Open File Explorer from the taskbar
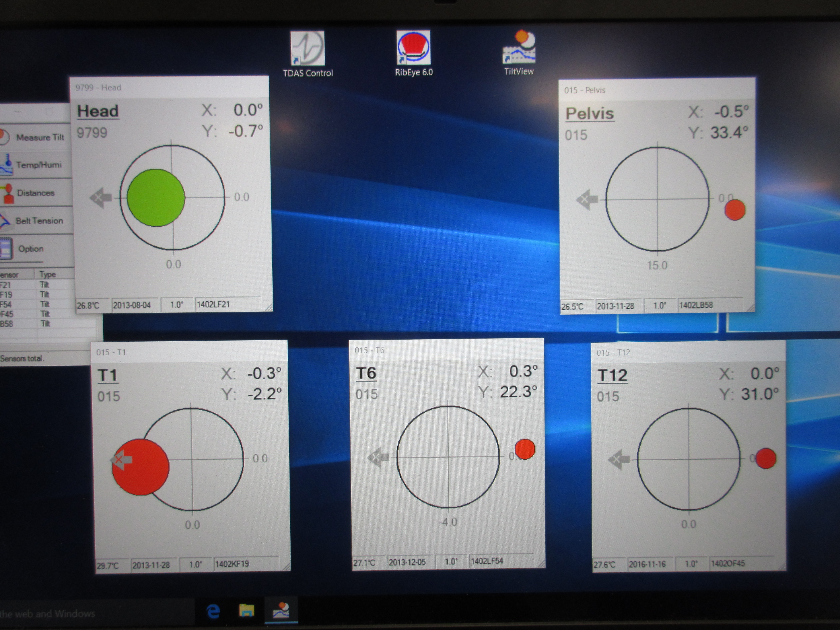The height and width of the screenshot is (630, 840). (x=246, y=611)
